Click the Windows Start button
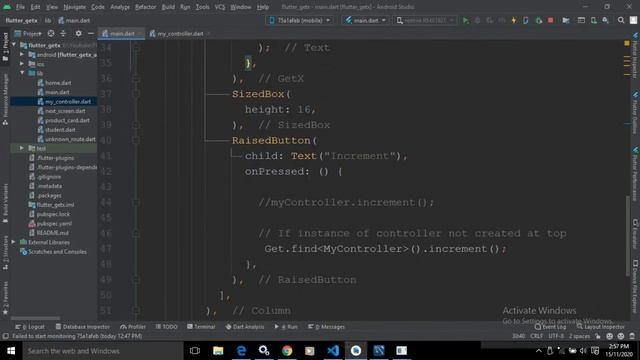This screenshot has width=640, height=360. coord(11,351)
